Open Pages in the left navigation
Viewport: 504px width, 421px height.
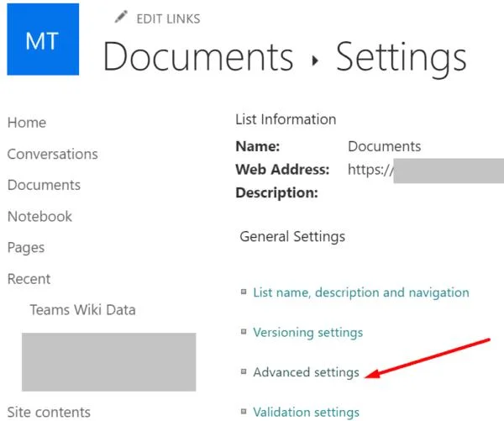[26, 248]
